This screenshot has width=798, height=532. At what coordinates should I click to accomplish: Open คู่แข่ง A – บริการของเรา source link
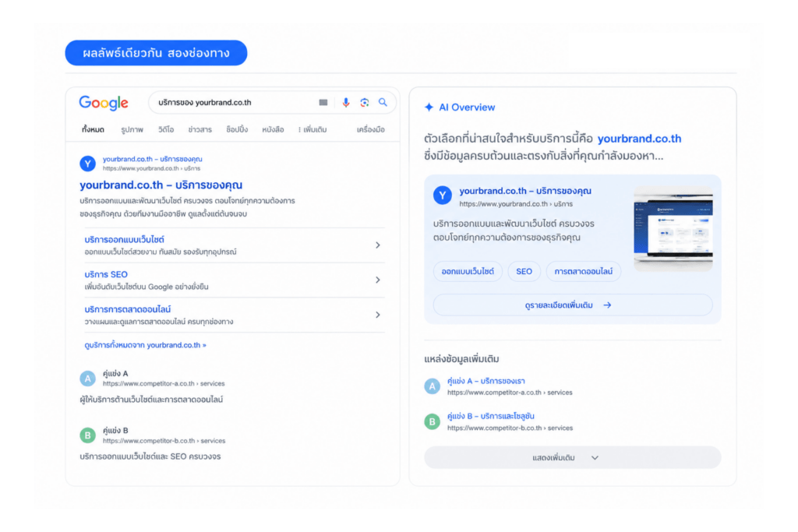[x=486, y=381]
